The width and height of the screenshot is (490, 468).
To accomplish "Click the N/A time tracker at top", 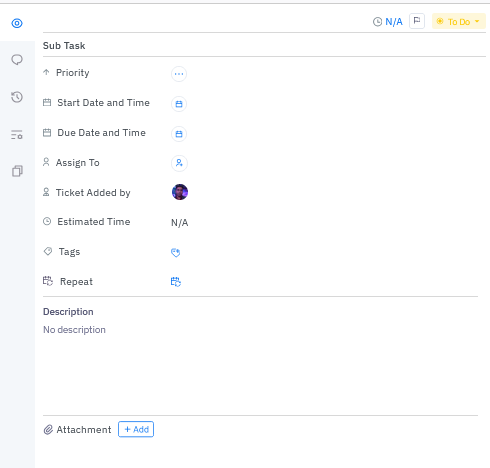I will click(x=388, y=22).
